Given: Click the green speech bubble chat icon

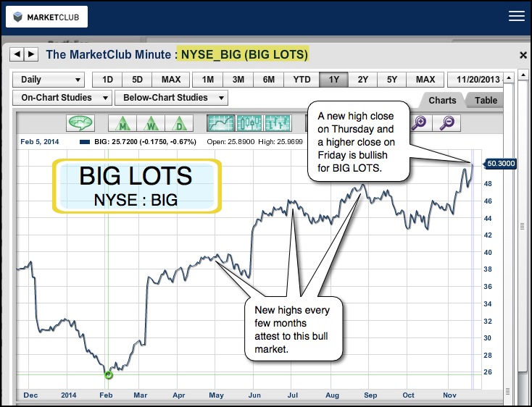Looking at the screenshot, I should 80,123.
